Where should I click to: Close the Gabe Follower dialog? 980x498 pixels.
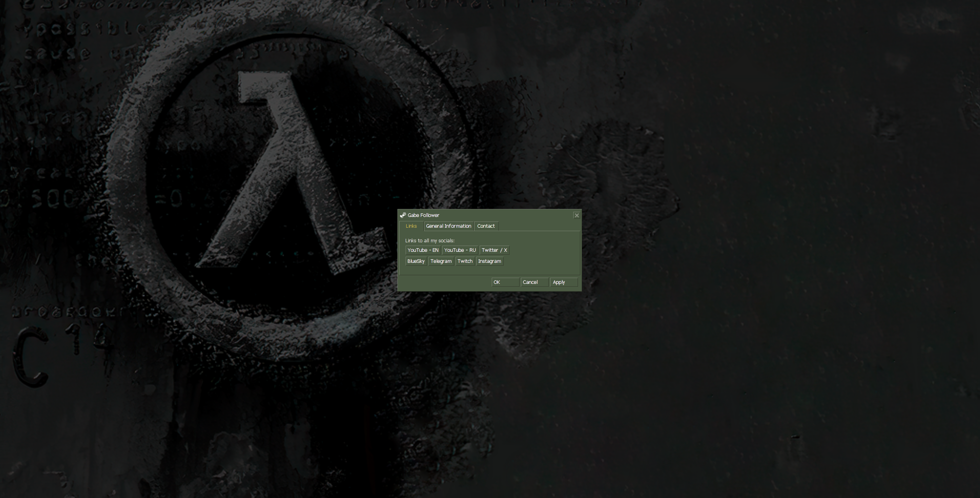(x=577, y=215)
